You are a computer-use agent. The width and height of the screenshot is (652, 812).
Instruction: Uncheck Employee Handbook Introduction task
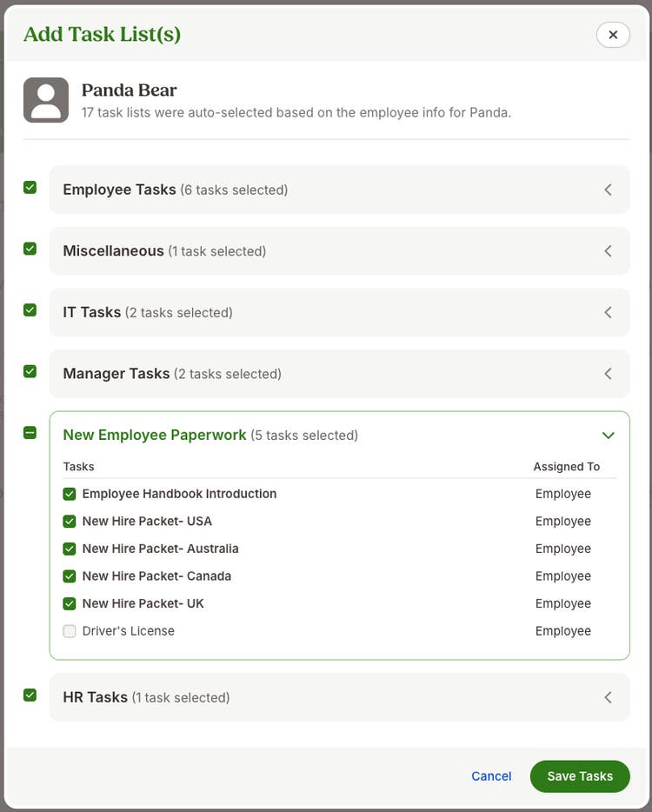coord(70,494)
